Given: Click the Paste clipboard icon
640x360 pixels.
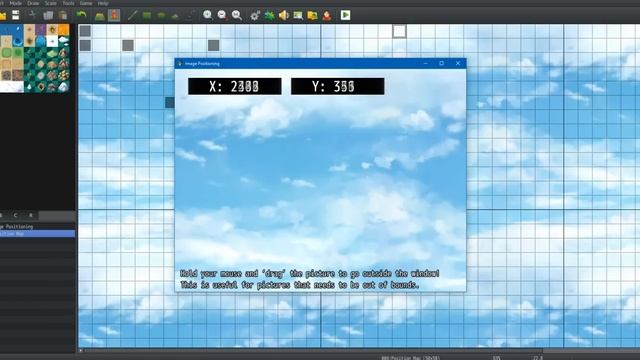Looking at the screenshot, I should pyautogui.click(x=63, y=16).
